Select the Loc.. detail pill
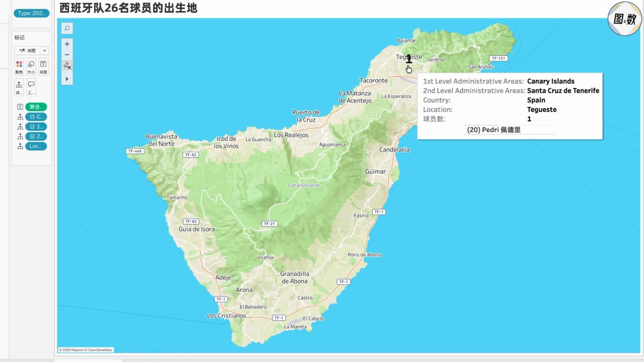Screen dimensions: 644x362 coord(36,146)
